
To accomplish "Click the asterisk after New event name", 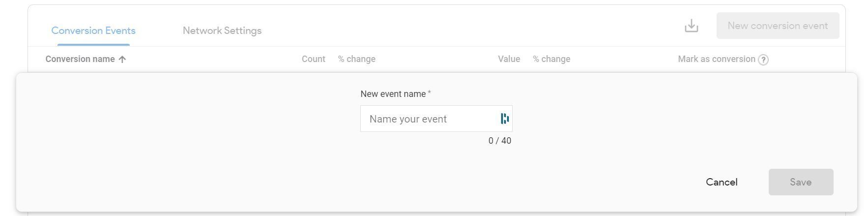I will click(429, 93).
